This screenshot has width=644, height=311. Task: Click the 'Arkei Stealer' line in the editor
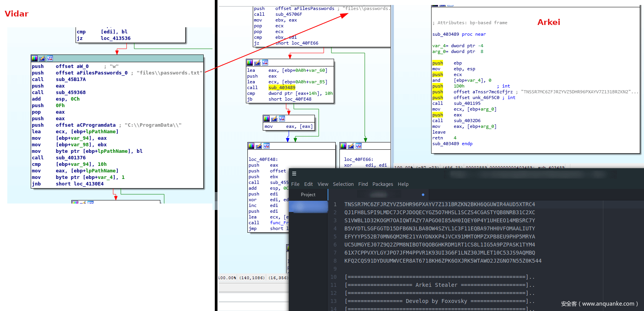click(x=436, y=285)
